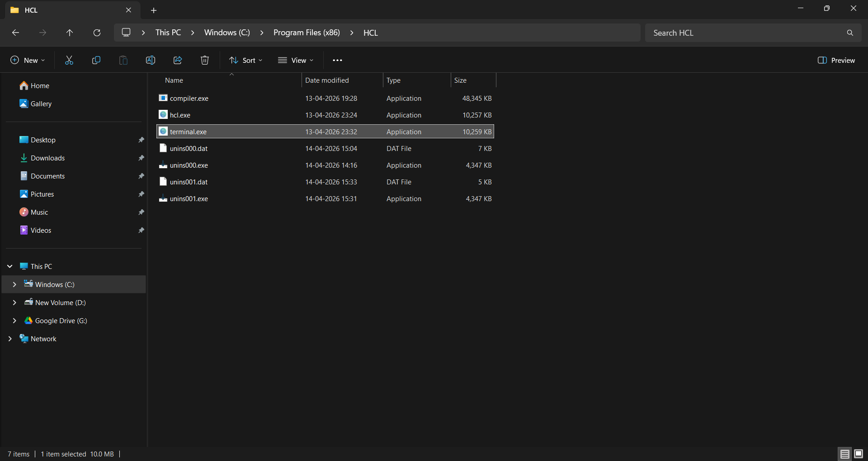Viewport: 868px width, 461px height.
Task: Click the Copy icon in toolbar
Action: (96, 60)
